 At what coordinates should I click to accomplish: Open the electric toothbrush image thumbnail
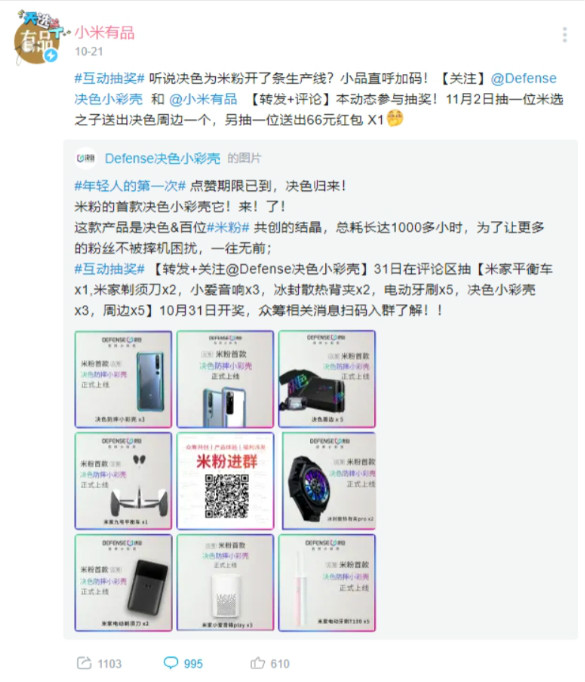(x=327, y=583)
